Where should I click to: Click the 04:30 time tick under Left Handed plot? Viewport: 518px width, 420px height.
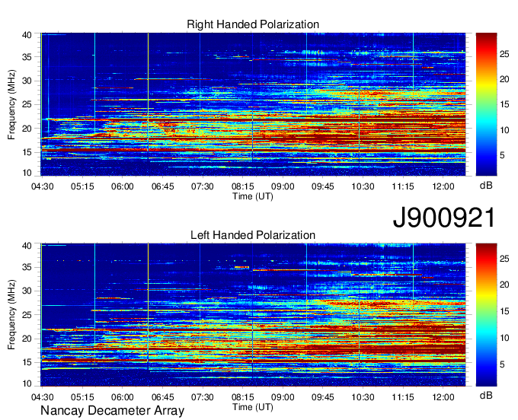click(43, 397)
